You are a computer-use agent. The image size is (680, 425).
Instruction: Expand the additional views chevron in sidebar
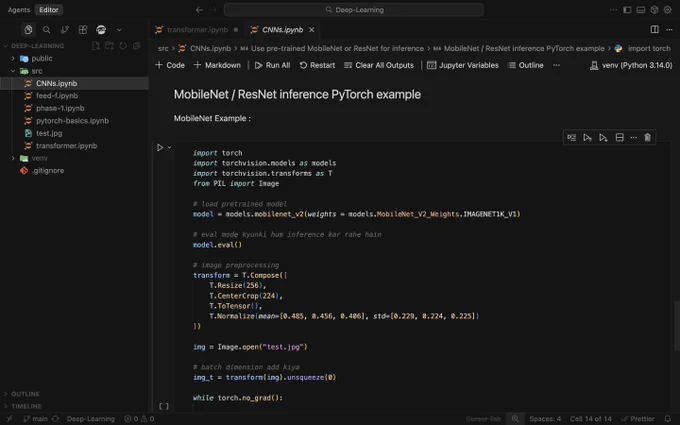coord(119,30)
